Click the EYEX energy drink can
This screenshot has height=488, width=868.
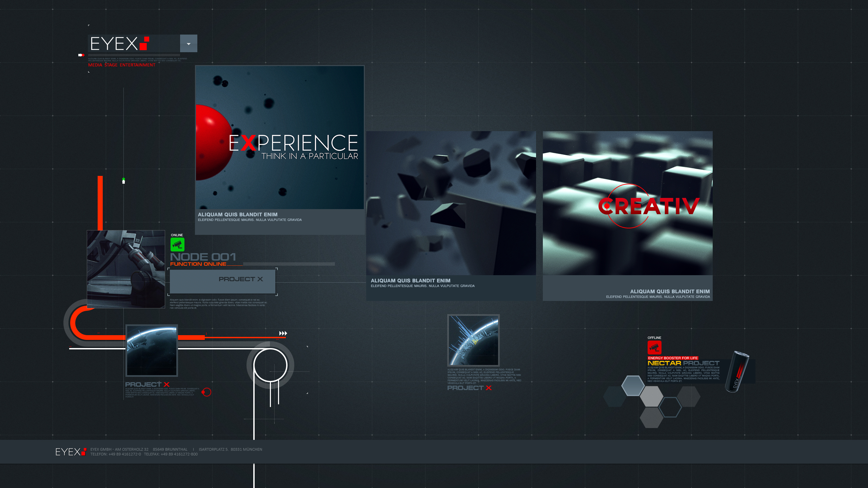pyautogui.click(x=737, y=372)
